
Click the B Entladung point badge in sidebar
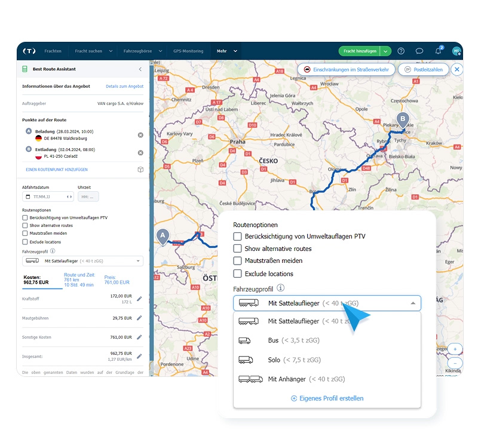29,149
